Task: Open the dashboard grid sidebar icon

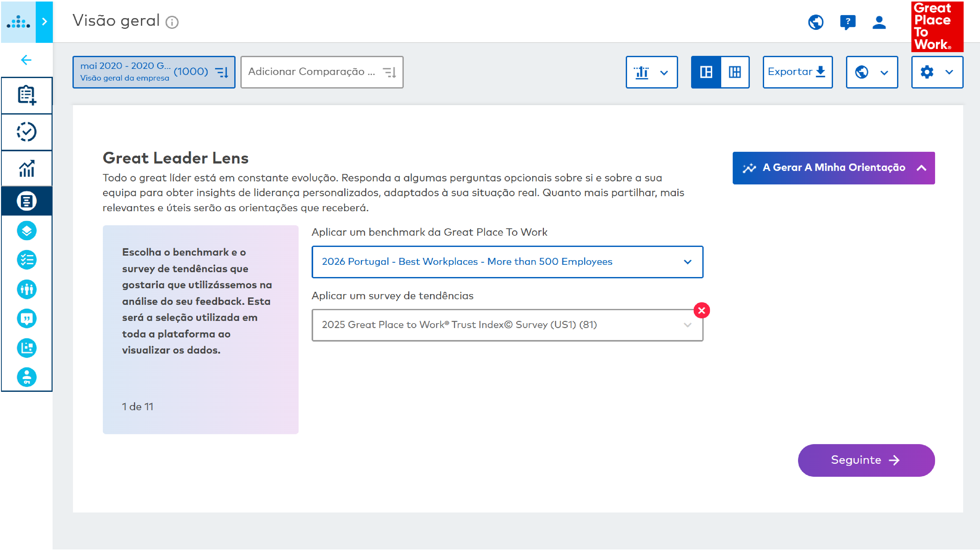Action: click(27, 348)
